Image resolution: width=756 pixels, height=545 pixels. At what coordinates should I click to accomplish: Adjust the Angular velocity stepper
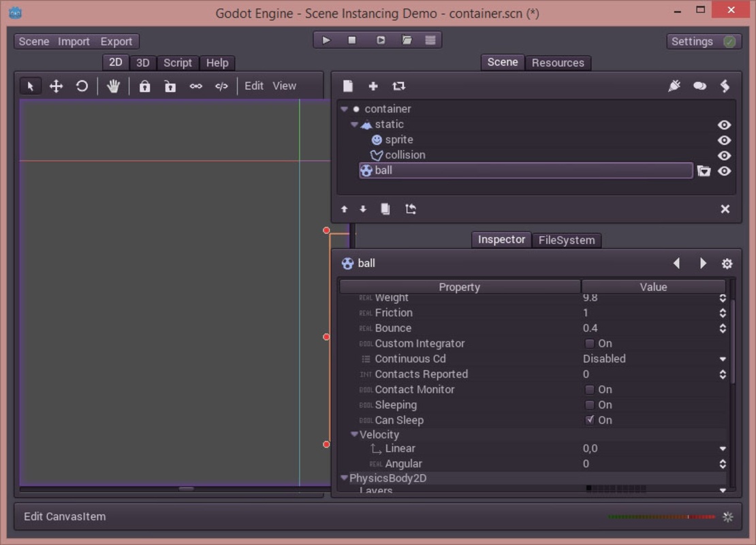[x=723, y=464]
